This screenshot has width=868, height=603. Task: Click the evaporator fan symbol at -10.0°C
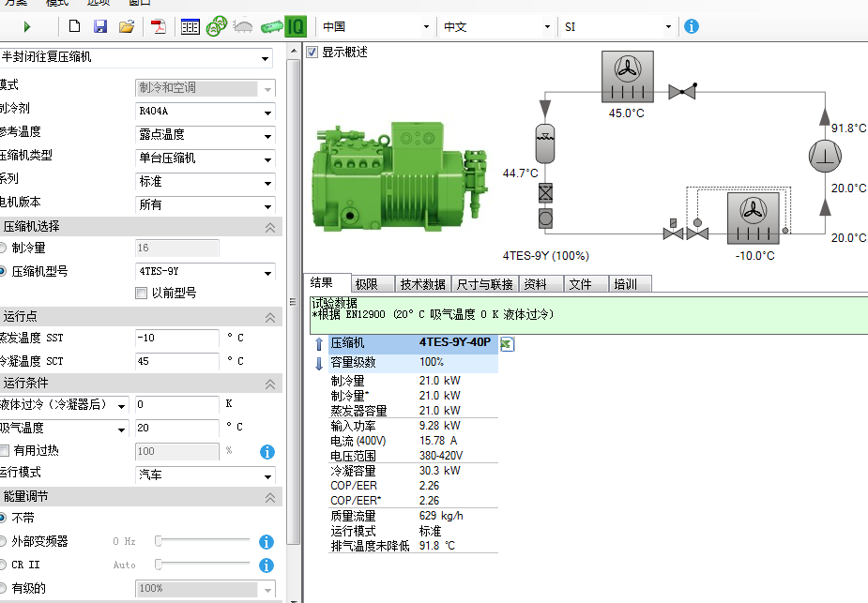coord(753,218)
